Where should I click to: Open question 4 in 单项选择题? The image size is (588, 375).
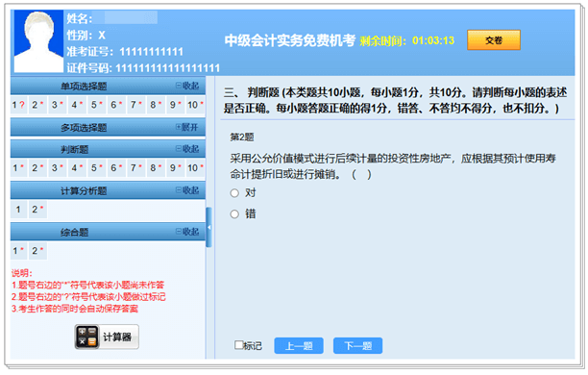(77, 105)
